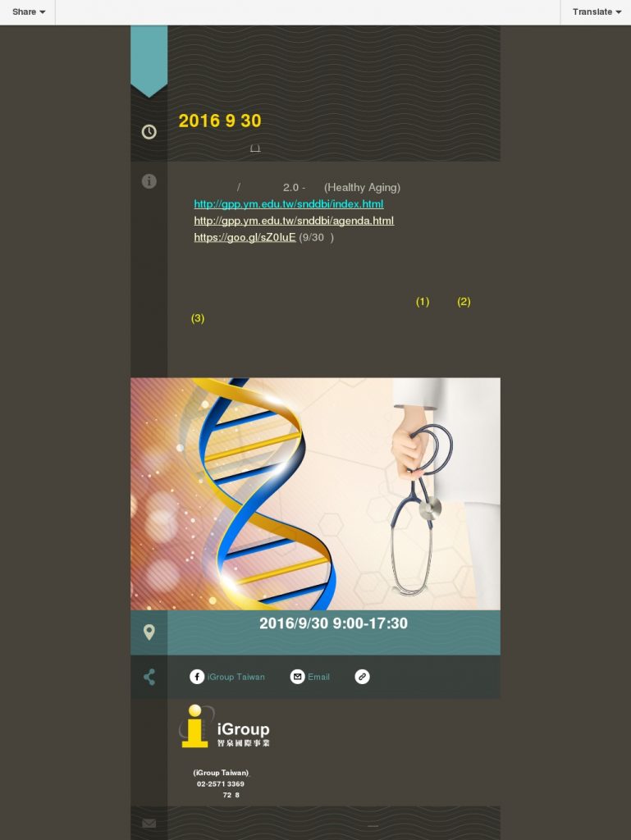
Task: Open the Translate dropdown menu
Action: pyautogui.click(x=597, y=11)
